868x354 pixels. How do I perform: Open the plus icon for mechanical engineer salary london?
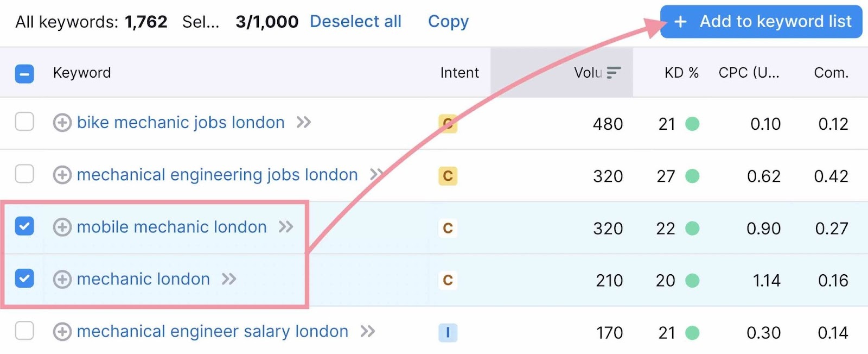[62, 331]
